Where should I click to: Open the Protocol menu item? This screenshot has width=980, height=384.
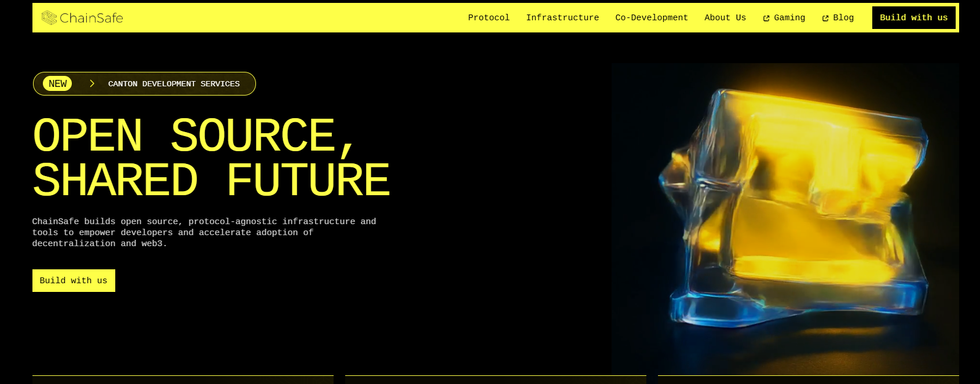point(488,18)
